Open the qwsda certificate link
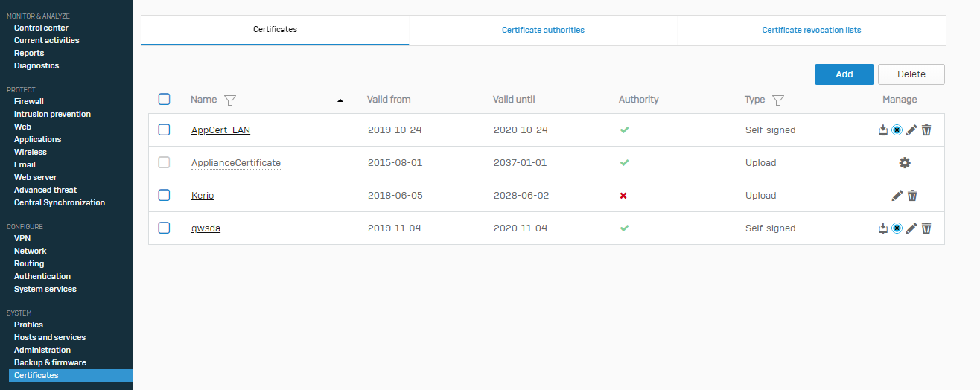Image resolution: width=980 pixels, height=390 pixels. click(206, 228)
